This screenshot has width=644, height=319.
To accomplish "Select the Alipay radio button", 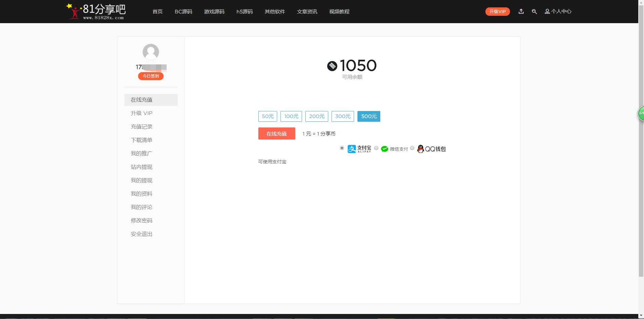I will pyautogui.click(x=342, y=148).
